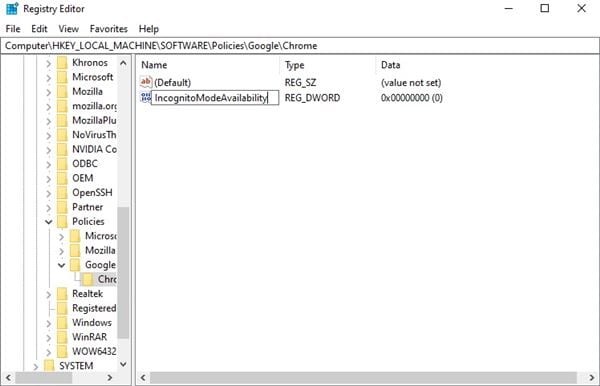Collapse the Google key
This screenshot has height=386, width=600.
click(x=61, y=265)
